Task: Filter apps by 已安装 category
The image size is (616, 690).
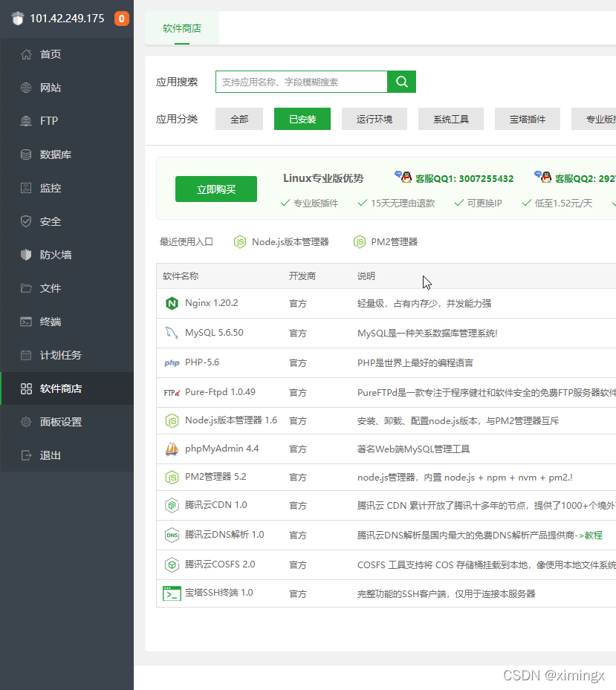Action: pyautogui.click(x=302, y=119)
